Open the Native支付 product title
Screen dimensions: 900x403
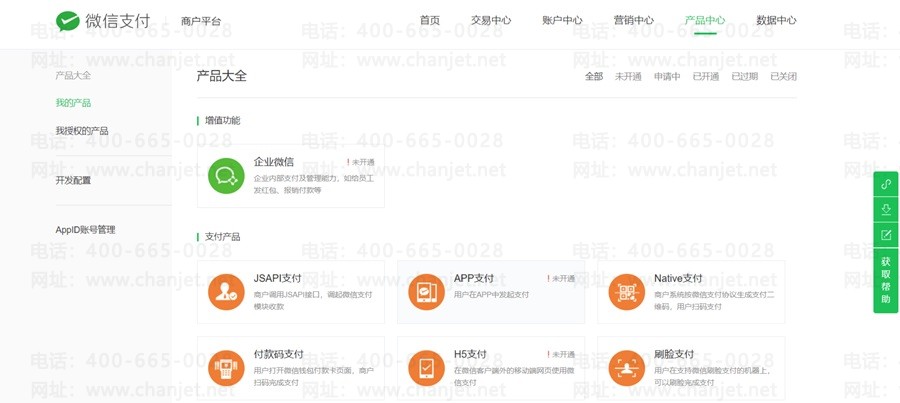pyautogui.click(x=678, y=278)
